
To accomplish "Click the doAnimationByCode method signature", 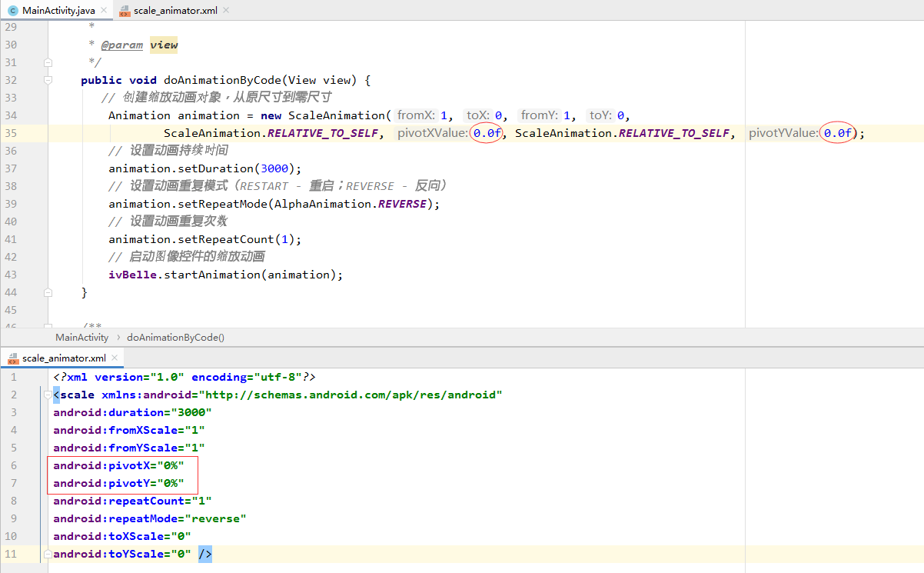I will point(226,80).
